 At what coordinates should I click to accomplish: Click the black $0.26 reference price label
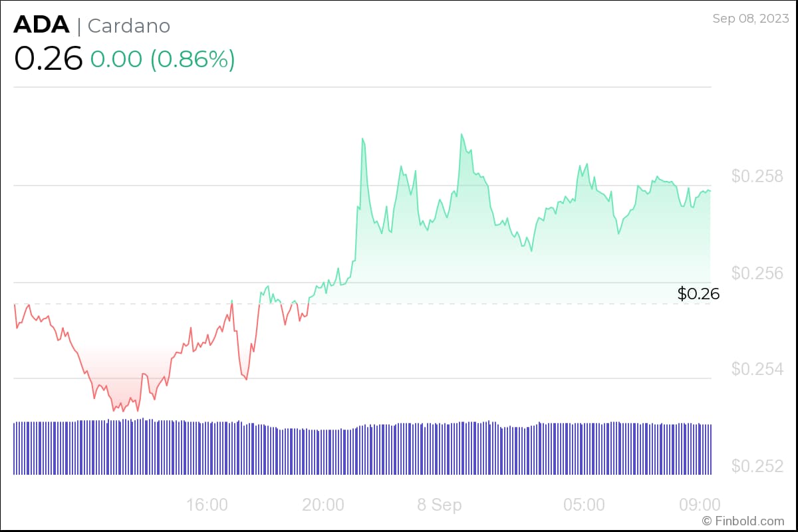point(698,294)
